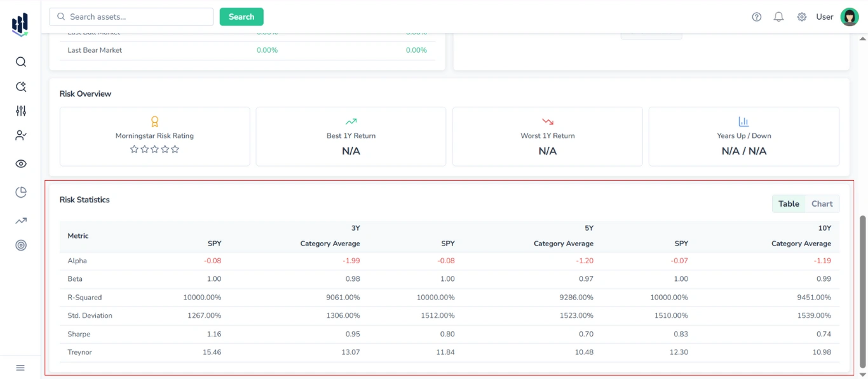Click the app logo in the top-left corner
The width and height of the screenshot is (868, 379).
coord(20,24)
